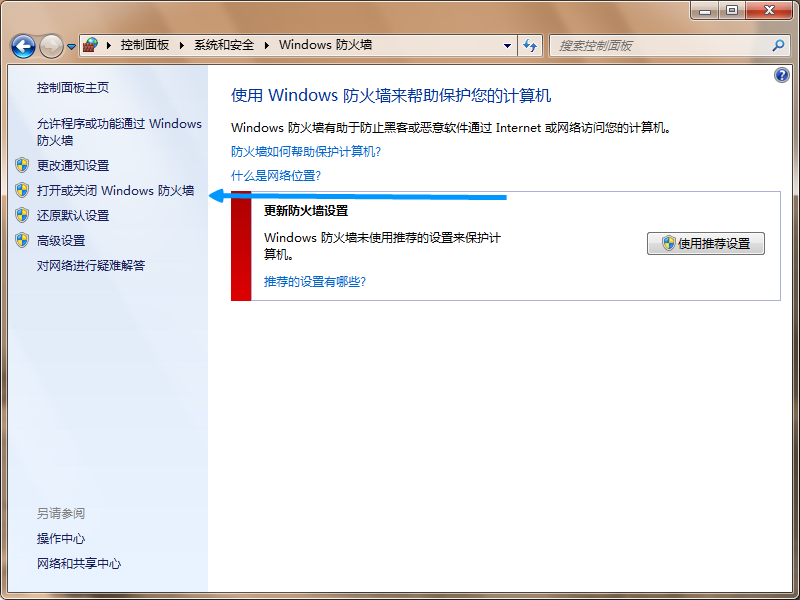Open 推荐的设置有哪些? link
This screenshot has height=600, width=800.
315,282
